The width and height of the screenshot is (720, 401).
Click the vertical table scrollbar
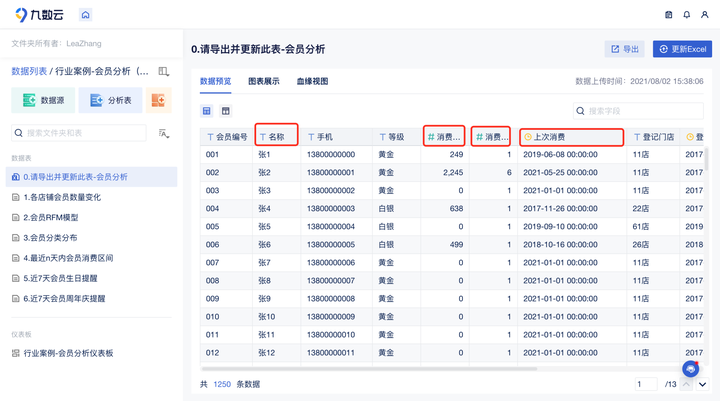tap(706, 159)
